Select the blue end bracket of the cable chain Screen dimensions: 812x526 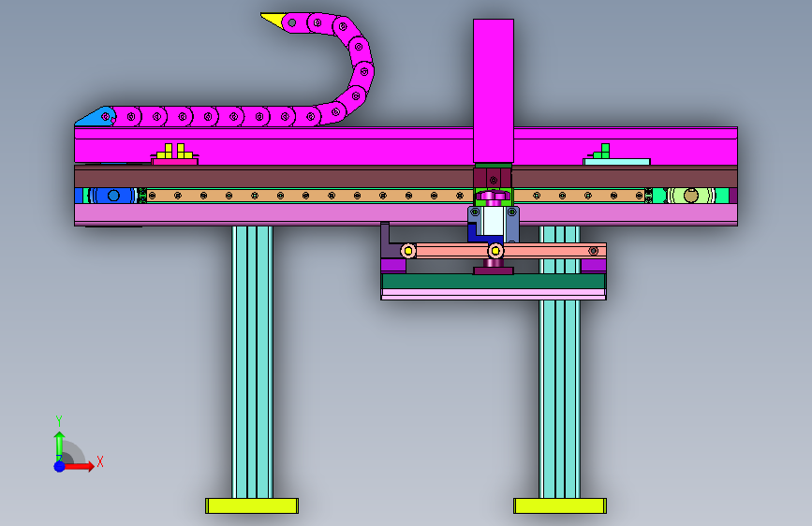(95, 116)
